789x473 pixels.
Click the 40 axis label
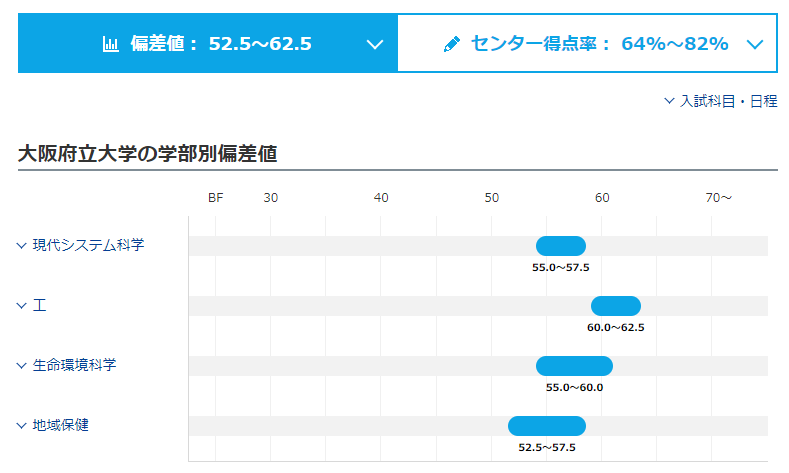coord(381,198)
